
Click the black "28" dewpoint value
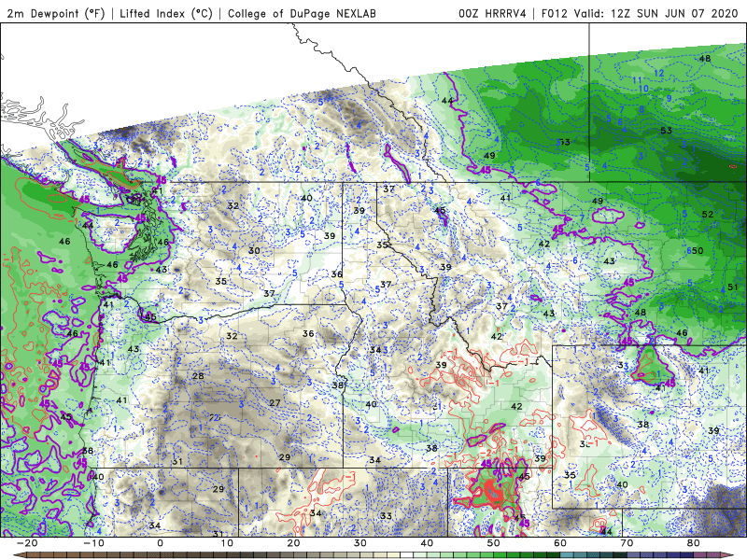[198, 376]
